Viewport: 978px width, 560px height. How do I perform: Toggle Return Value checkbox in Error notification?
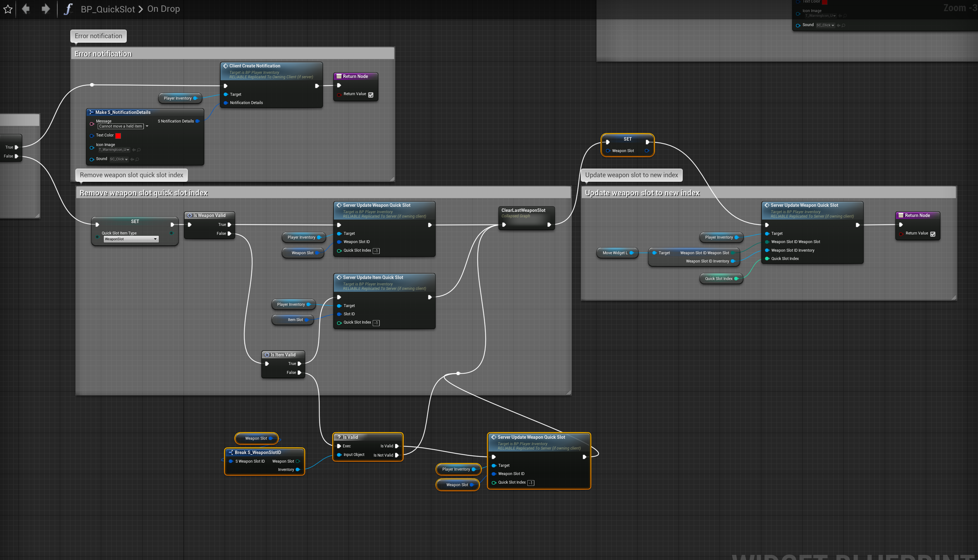[x=371, y=94]
